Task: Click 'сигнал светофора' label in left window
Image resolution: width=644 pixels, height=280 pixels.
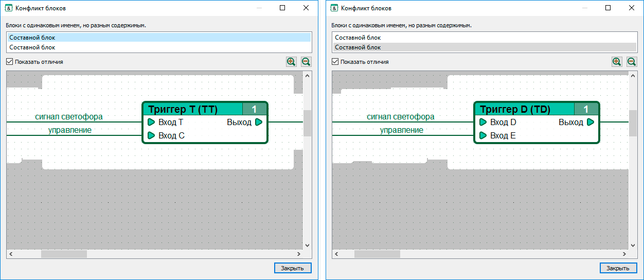Action: (x=68, y=117)
